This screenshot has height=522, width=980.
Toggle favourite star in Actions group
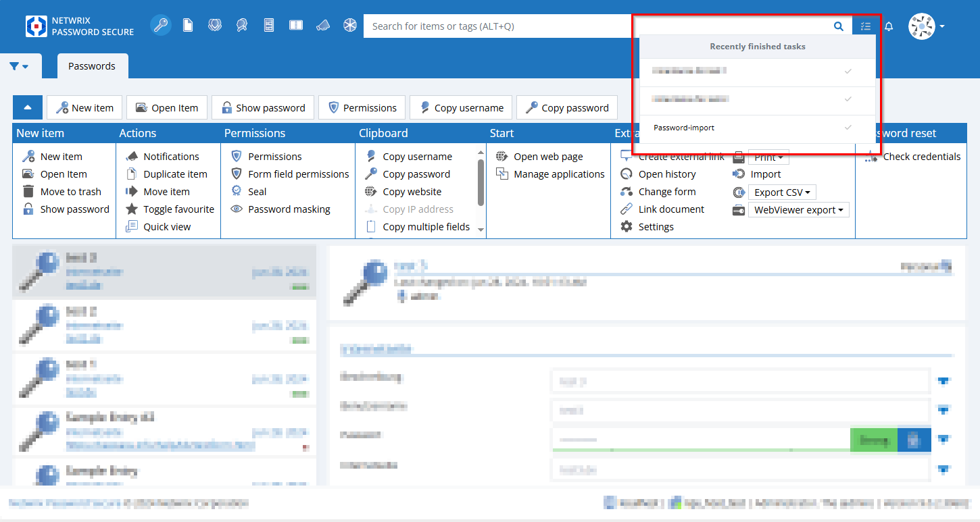point(170,209)
